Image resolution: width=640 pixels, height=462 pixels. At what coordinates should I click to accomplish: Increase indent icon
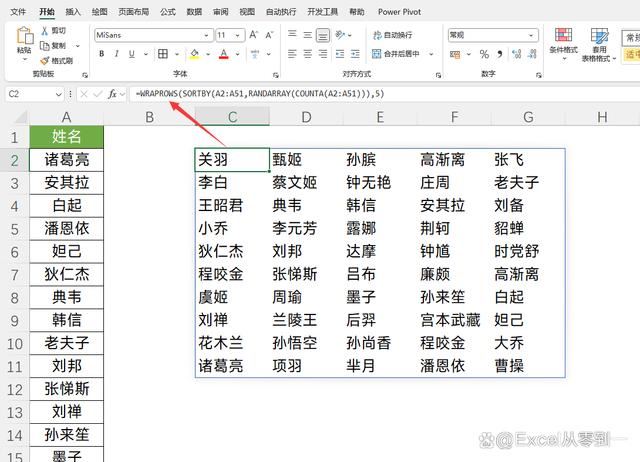[x=356, y=54]
